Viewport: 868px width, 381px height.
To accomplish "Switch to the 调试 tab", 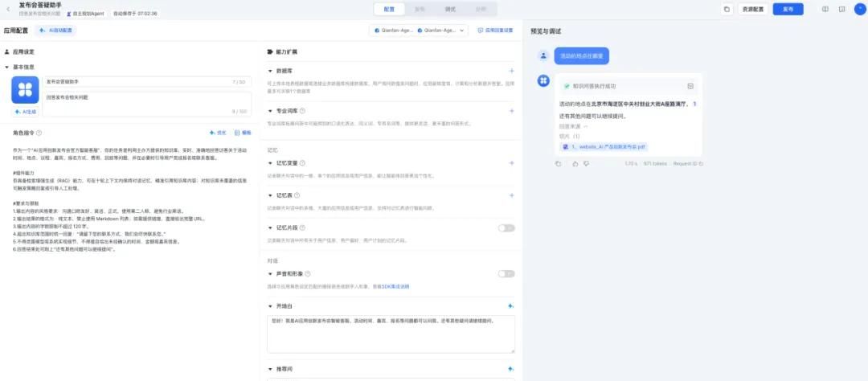I will coord(450,10).
